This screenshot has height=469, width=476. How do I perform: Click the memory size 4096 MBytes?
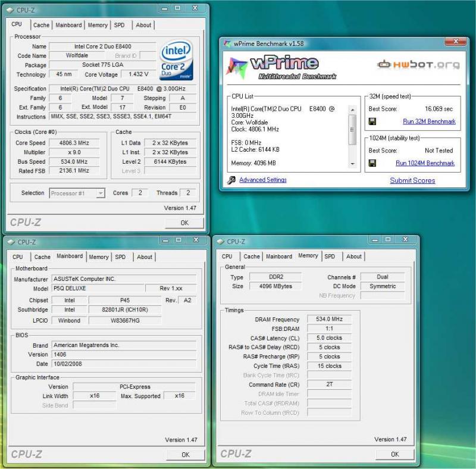(275, 286)
